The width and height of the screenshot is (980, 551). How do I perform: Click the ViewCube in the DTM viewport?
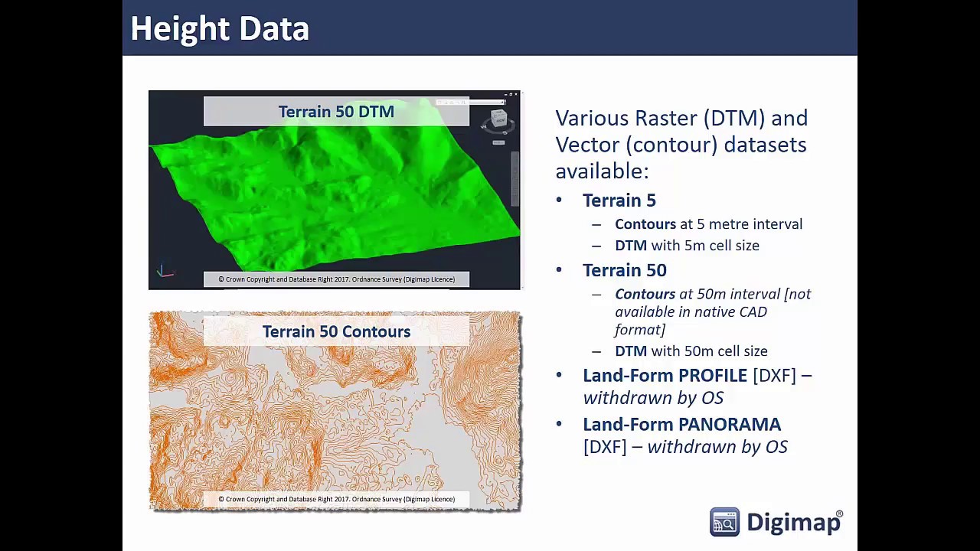(x=499, y=120)
